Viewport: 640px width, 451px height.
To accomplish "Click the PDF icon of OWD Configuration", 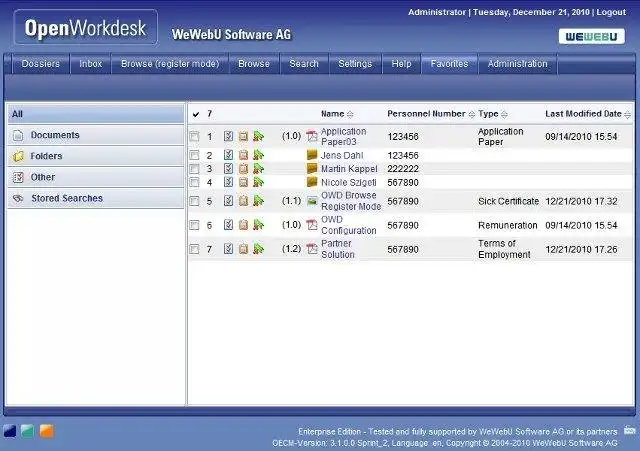I will [x=312, y=225].
